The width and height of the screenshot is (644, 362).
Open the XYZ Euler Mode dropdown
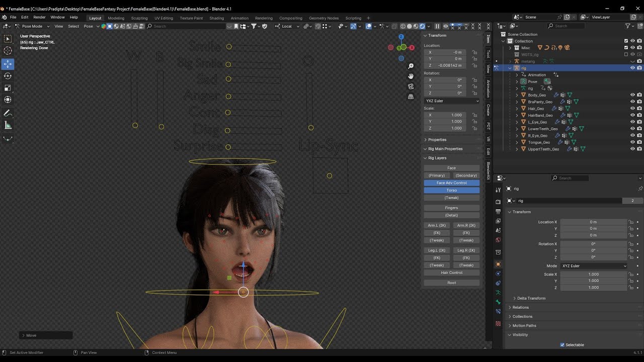click(594, 266)
